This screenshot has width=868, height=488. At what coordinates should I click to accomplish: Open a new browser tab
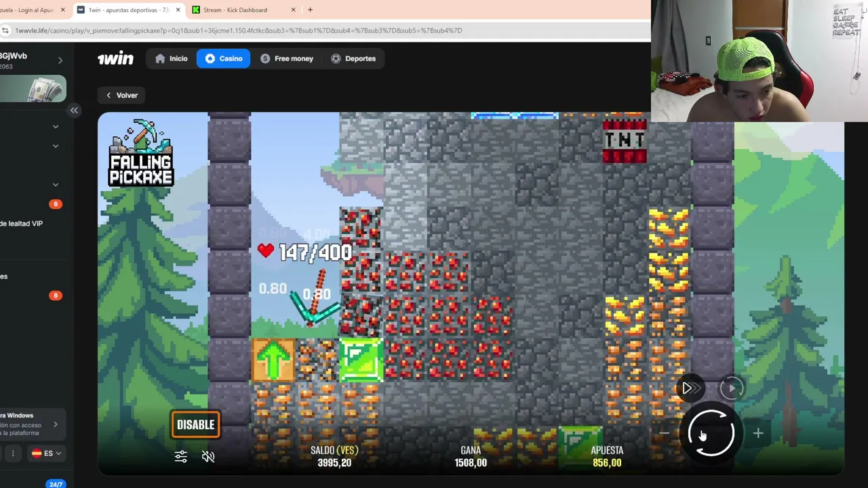click(310, 10)
